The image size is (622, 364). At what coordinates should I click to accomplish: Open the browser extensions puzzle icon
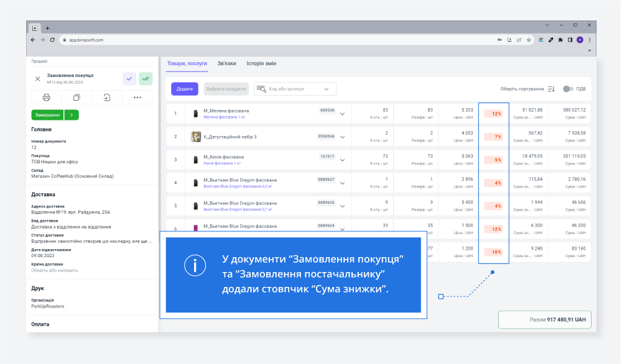(560, 40)
